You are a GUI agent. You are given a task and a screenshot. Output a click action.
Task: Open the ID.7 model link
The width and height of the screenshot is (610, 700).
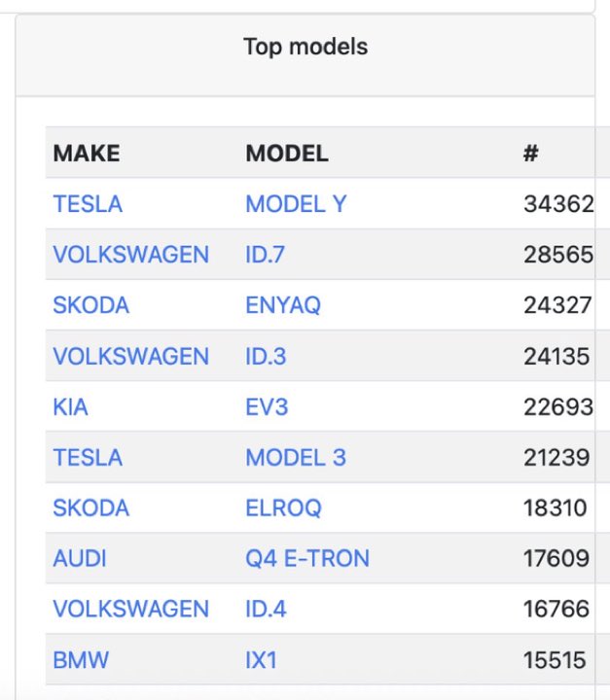click(x=265, y=255)
